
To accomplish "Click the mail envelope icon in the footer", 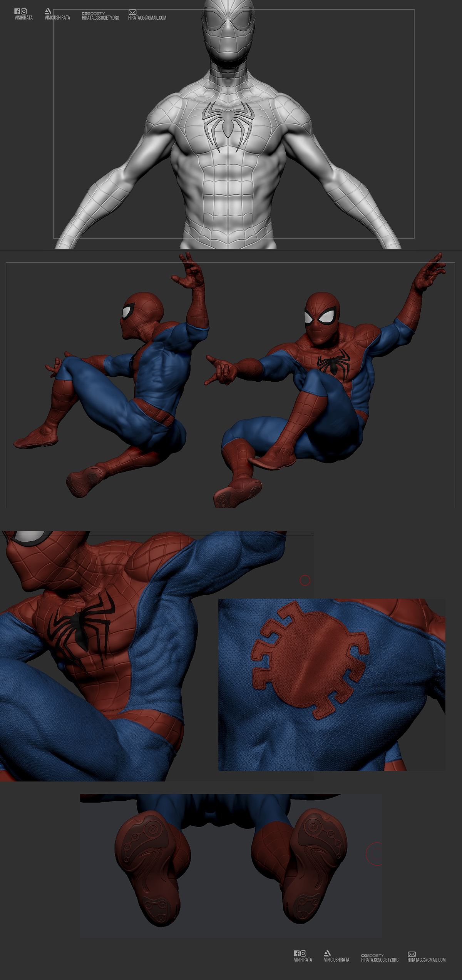I will (412, 954).
